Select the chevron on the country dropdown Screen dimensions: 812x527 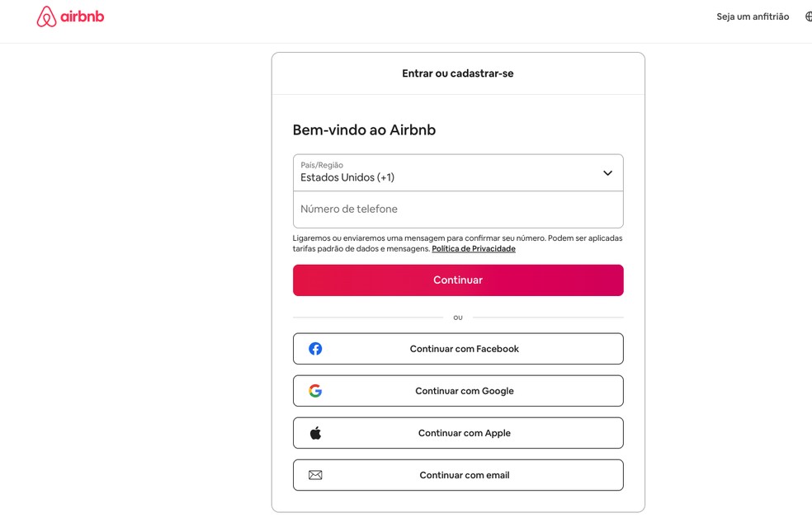(x=608, y=172)
